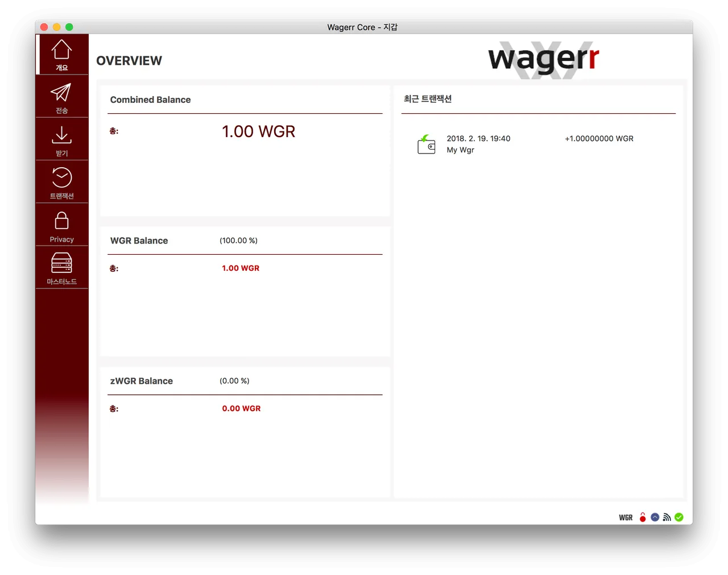Open the 받기 receive download tab
The height and width of the screenshot is (575, 728).
click(62, 139)
